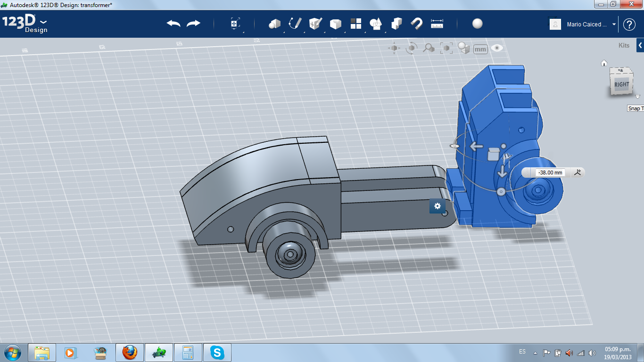
Task: Open the Primitives shapes tool
Action: [x=274, y=24]
